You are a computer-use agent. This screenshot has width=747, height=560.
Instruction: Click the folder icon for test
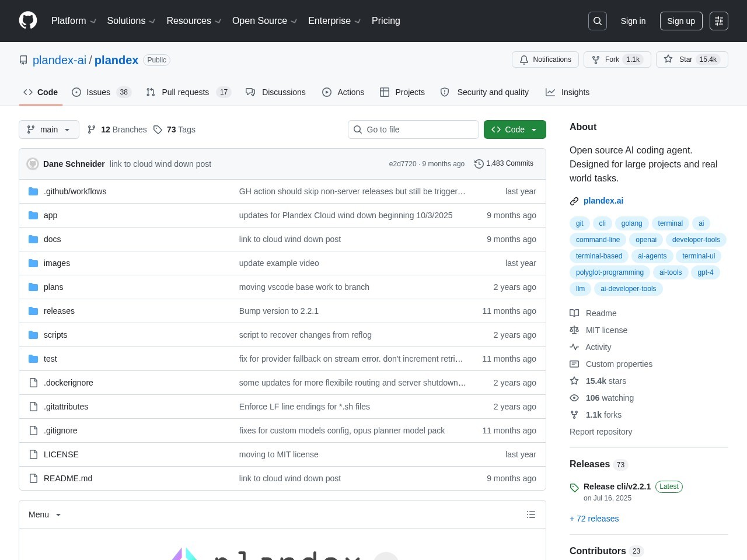tap(33, 359)
